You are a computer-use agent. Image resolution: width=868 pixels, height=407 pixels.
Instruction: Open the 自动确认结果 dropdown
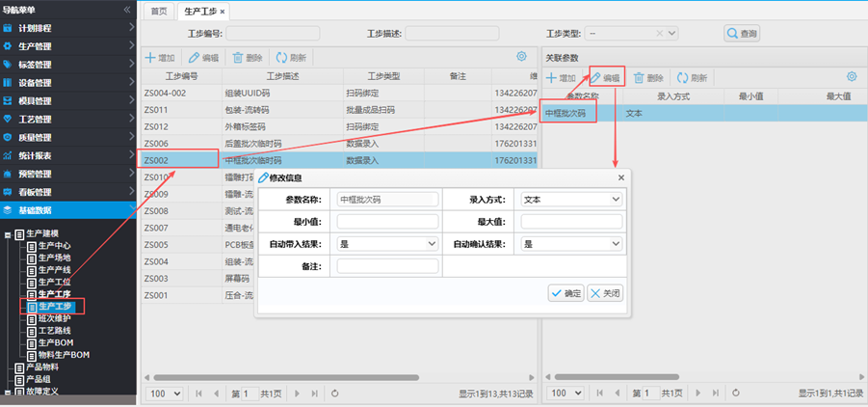click(572, 243)
